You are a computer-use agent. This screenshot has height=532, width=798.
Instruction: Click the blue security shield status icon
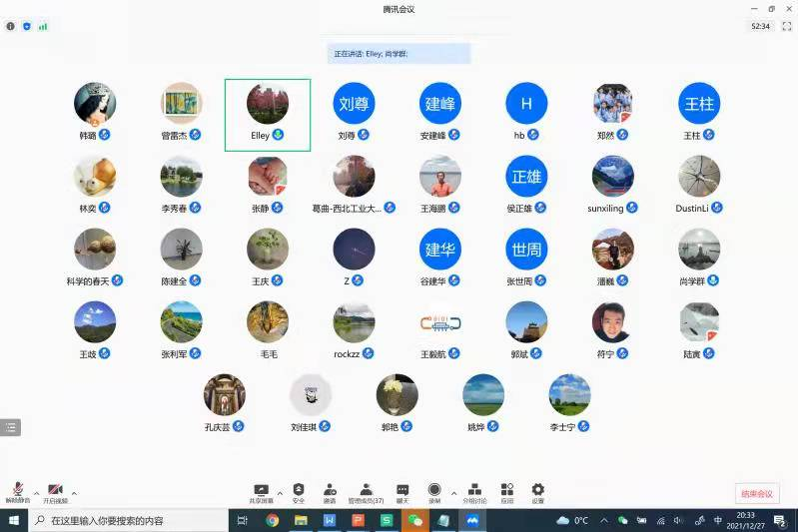point(27,26)
